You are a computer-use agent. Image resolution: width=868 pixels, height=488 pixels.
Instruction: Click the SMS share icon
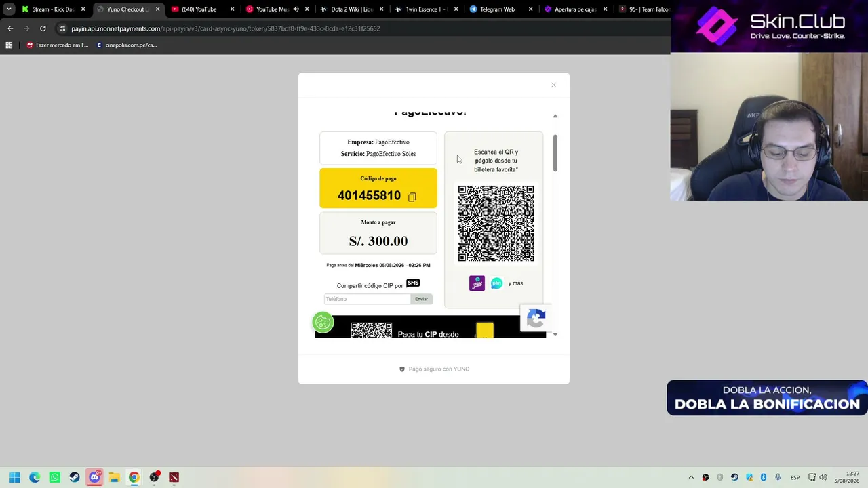coord(413,283)
